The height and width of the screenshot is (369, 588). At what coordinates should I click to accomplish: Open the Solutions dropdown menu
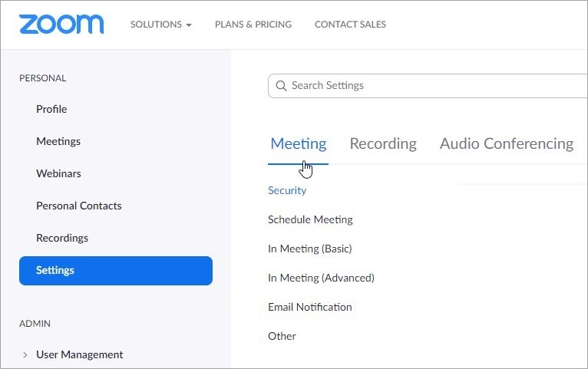pyautogui.click(x=161, y=25)
